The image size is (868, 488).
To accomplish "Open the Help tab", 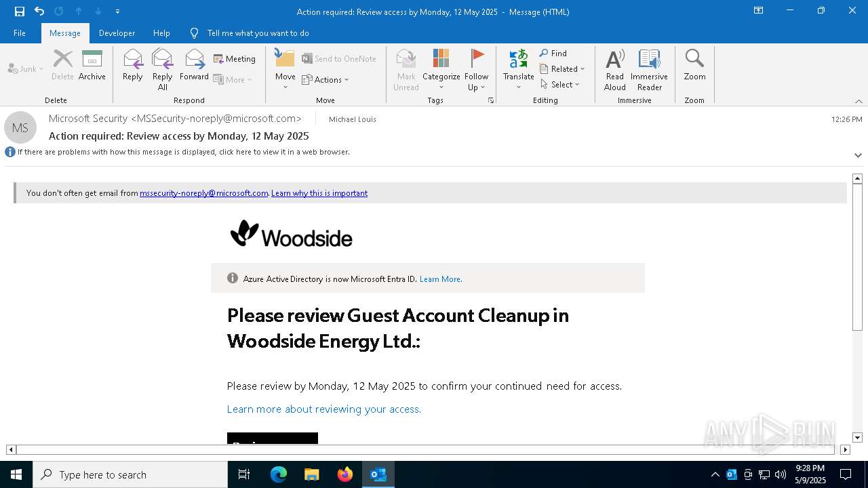I will click(x=161, y=33).
